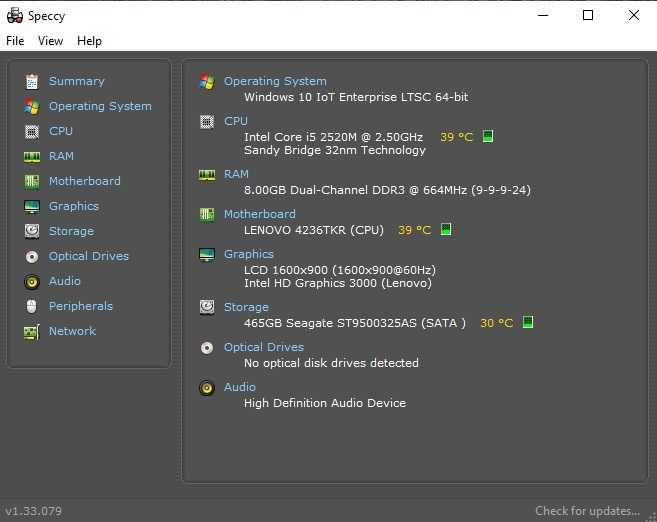Viewport: 657px width, 522px height.
Task: Open the File menu
Action: 15,41
